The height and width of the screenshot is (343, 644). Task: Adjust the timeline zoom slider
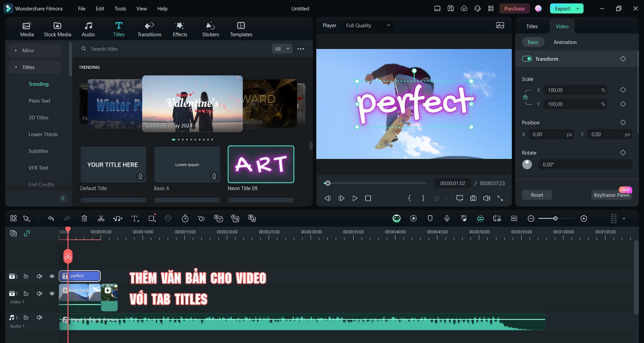556,218
